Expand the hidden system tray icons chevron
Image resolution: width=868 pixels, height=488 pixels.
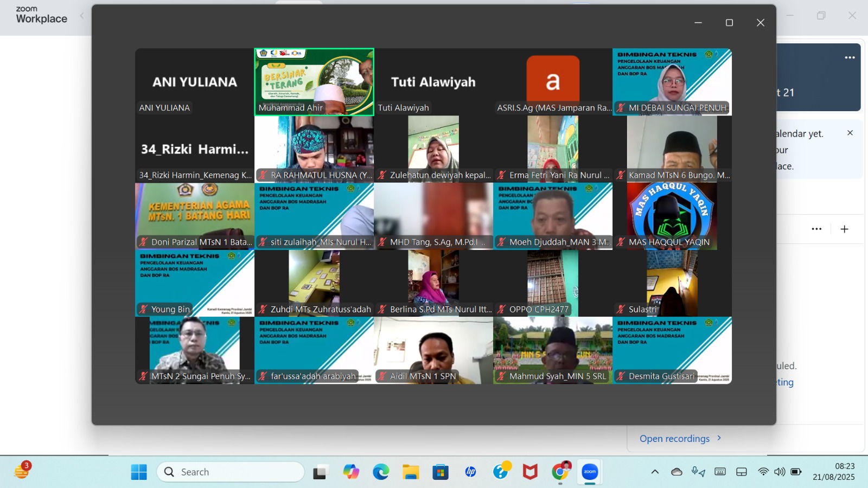pyautogui.click(x=655, y=472)
